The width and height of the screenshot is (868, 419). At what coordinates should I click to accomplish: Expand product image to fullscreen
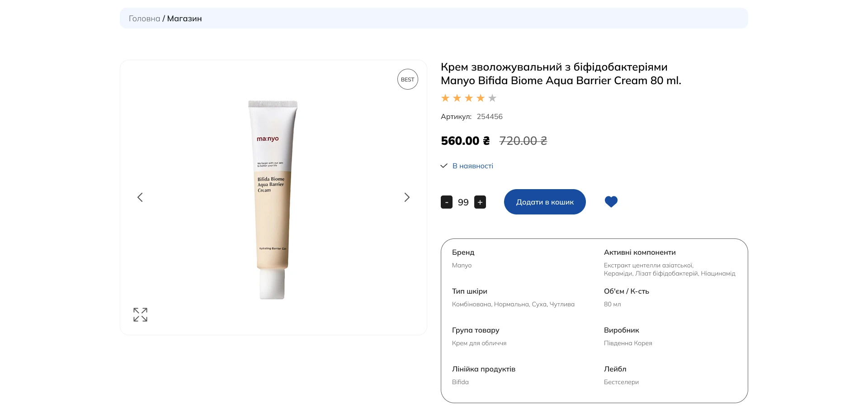coord(140,314)
